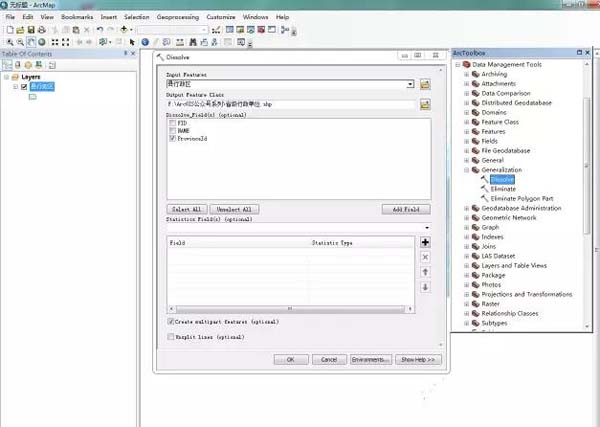600x427 pixels.
Task: Undo the last action
Action: pyautogui.click(x=100, y=29)
